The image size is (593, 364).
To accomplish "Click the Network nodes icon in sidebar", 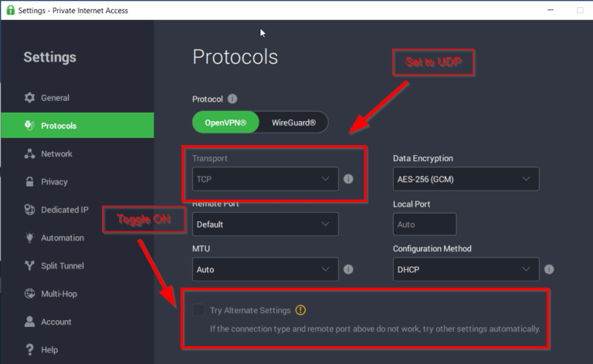I will [x=29, y=153].
